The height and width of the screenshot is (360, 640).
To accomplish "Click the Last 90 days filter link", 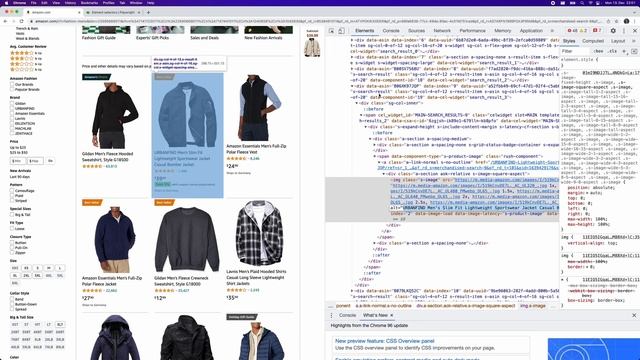I will [20, 177].
